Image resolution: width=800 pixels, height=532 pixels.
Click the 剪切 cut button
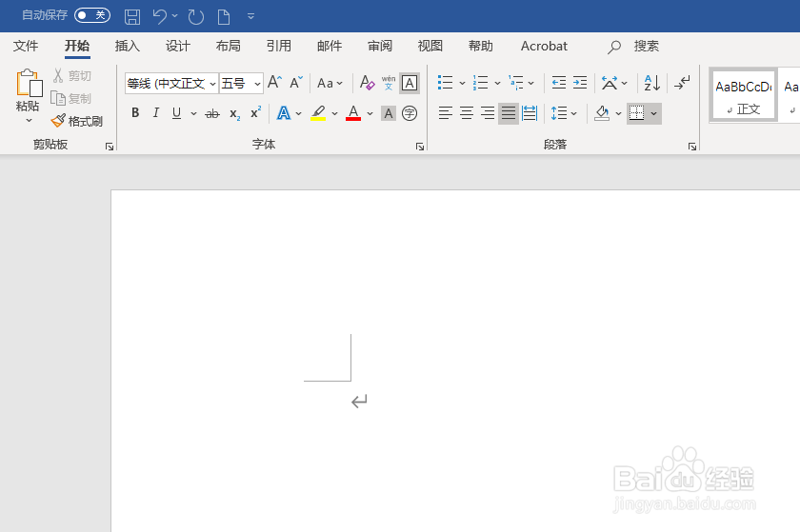pyautogui.click(x=72, y=75)
